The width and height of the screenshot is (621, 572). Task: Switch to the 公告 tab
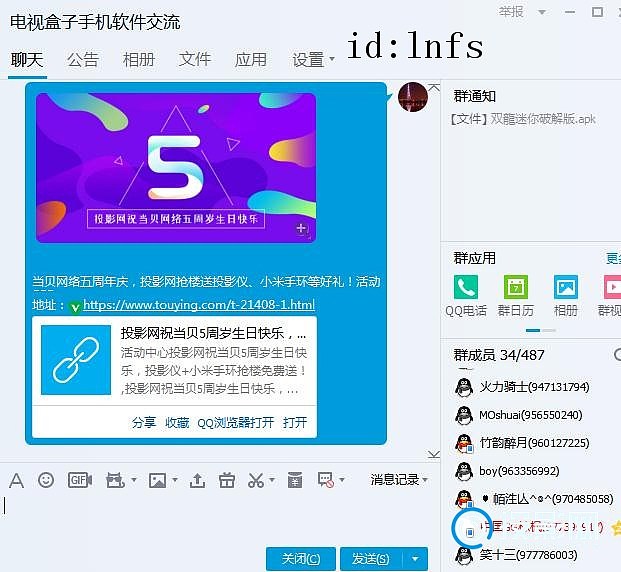coord(83,60)
